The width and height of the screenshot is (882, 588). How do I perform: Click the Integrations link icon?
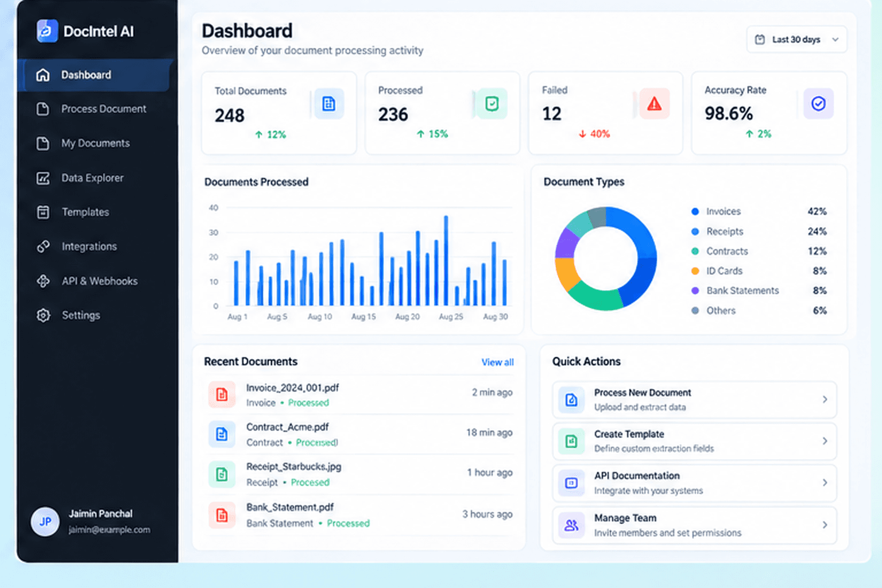tap(43, 247)
